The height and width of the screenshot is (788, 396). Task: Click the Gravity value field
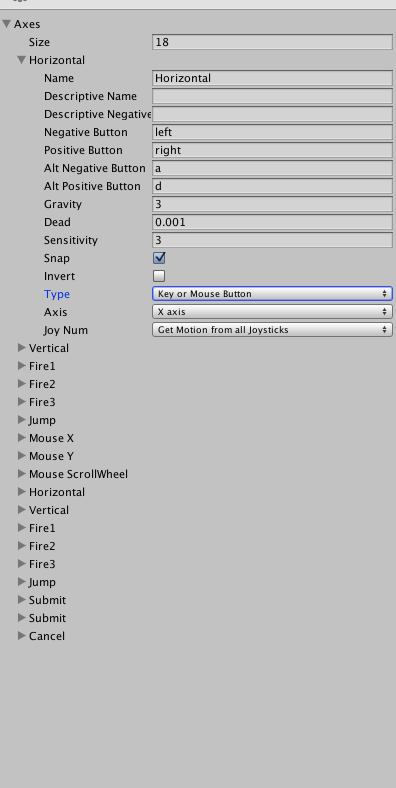[x=272, y=204]
